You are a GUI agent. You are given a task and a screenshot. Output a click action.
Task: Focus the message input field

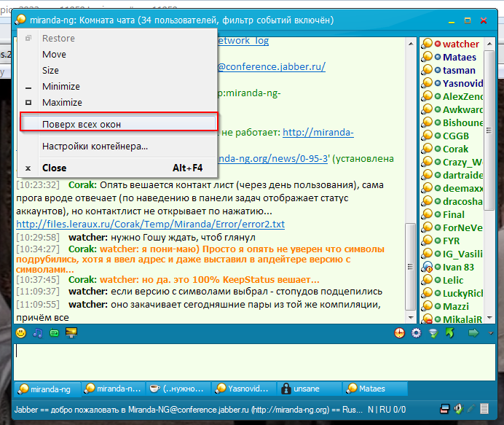pos(254,362)
